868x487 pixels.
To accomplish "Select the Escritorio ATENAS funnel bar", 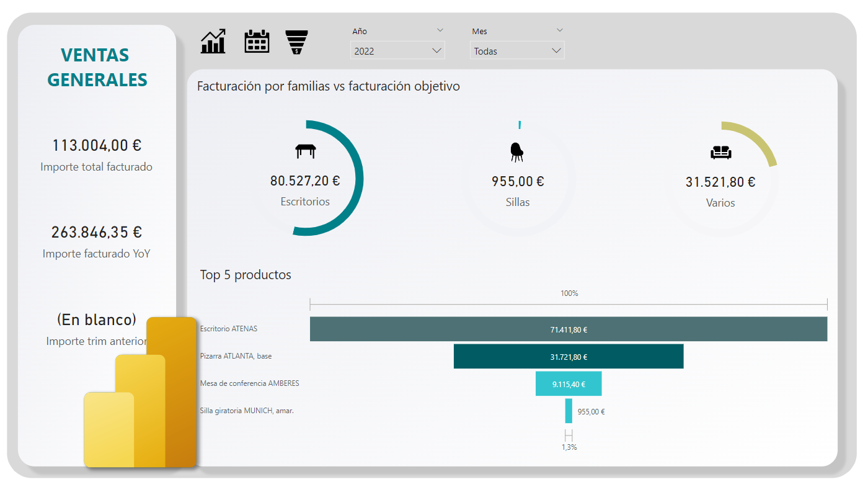I will point(569,329).
